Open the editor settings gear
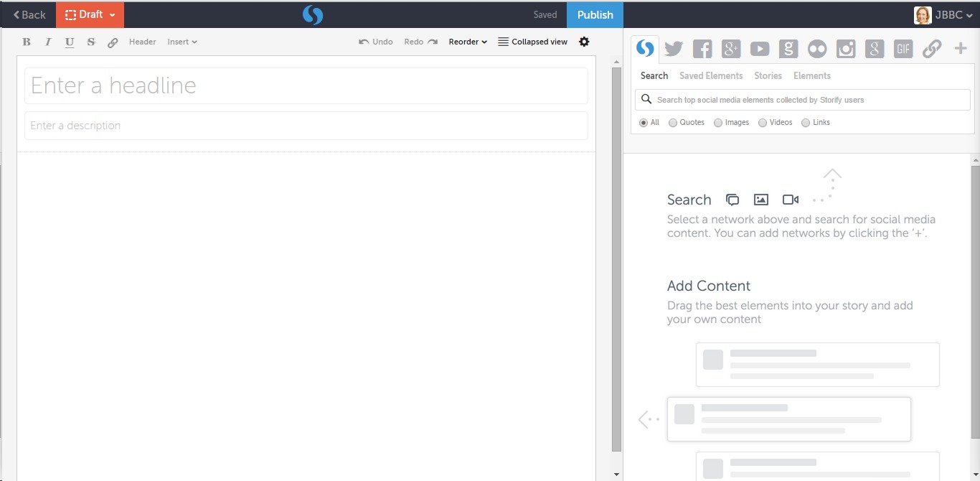This screenshot has width=980, height=481. pos(584,42)
